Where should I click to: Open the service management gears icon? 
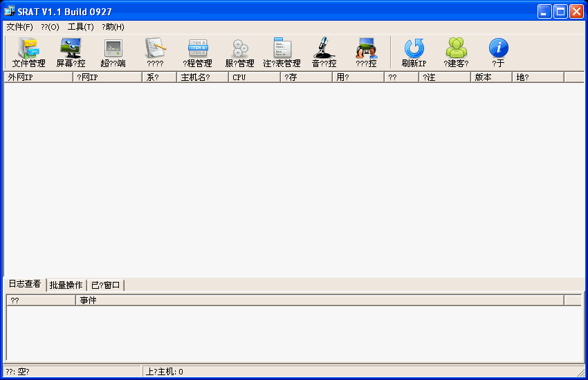tap(239, 53)
